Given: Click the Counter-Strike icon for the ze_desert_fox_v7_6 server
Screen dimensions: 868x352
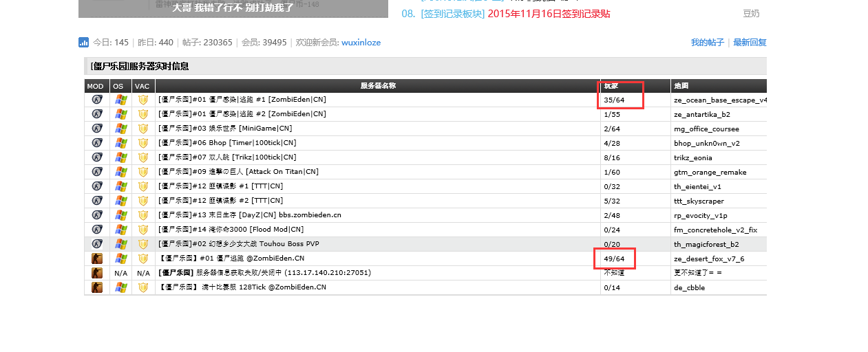Looking at the screenshot, I should tap(97, 258).
